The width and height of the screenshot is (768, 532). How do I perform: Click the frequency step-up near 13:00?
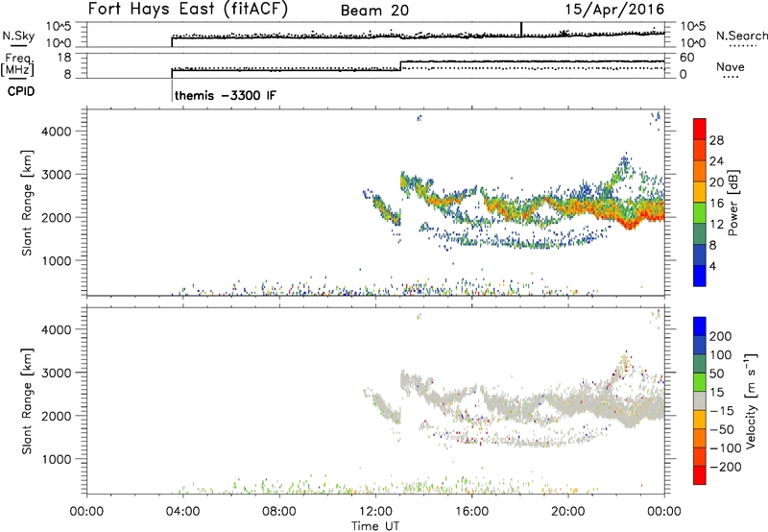pyautogui.click(x=400, y=65)
